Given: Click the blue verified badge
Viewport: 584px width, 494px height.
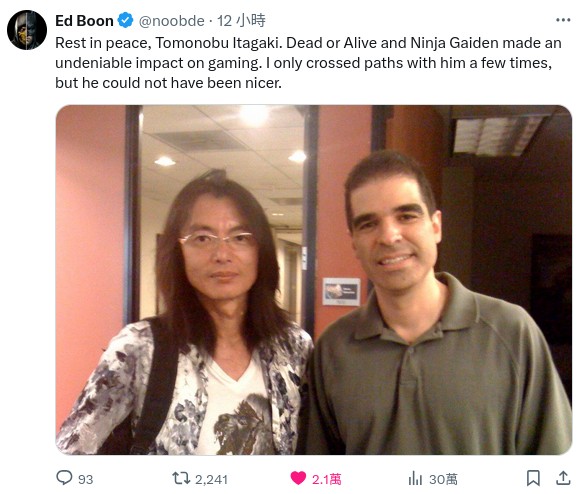Looking at the screenshot, I should point(126,20).
